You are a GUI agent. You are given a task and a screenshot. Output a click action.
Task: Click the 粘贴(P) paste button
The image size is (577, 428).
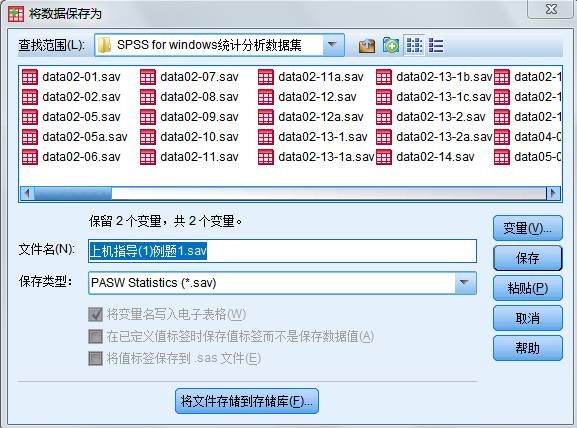pos(528,288)
